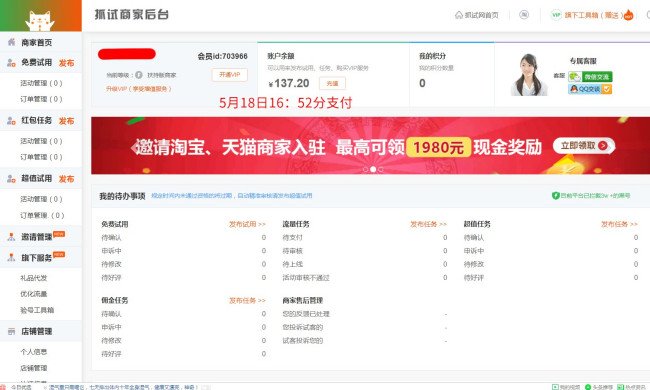The height and width of the screenshot is (390, 650).
Task: Click the person icon next to 免费试用
Action: click(11, 63)
